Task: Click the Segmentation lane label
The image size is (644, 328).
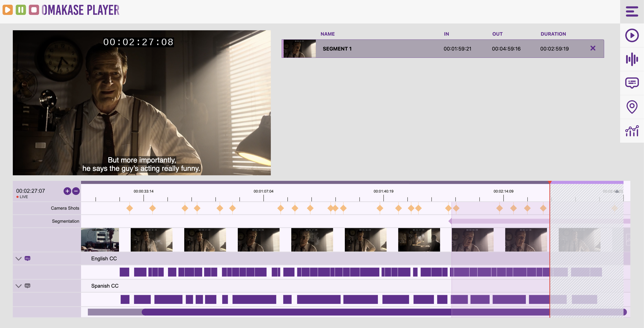Action: pyautogui.click(x=65, y=221)
